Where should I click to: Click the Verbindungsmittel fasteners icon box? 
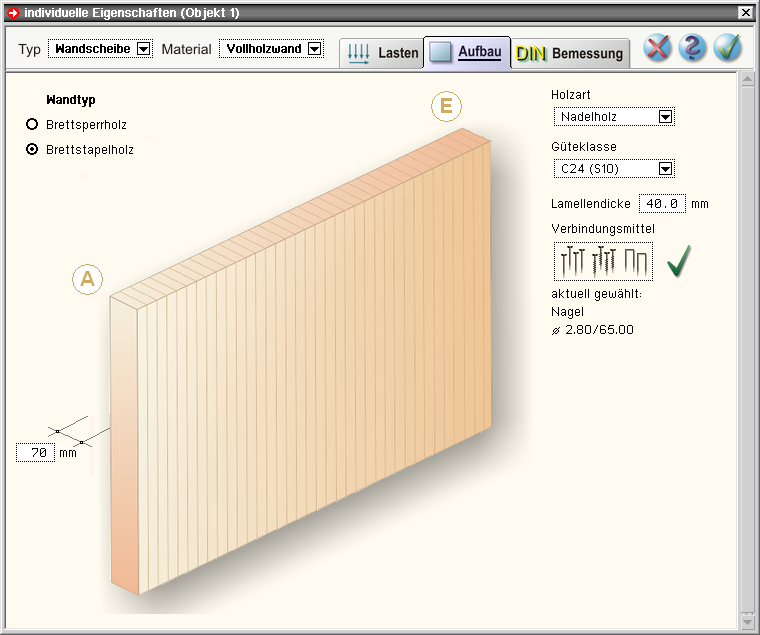click(603, 262)
